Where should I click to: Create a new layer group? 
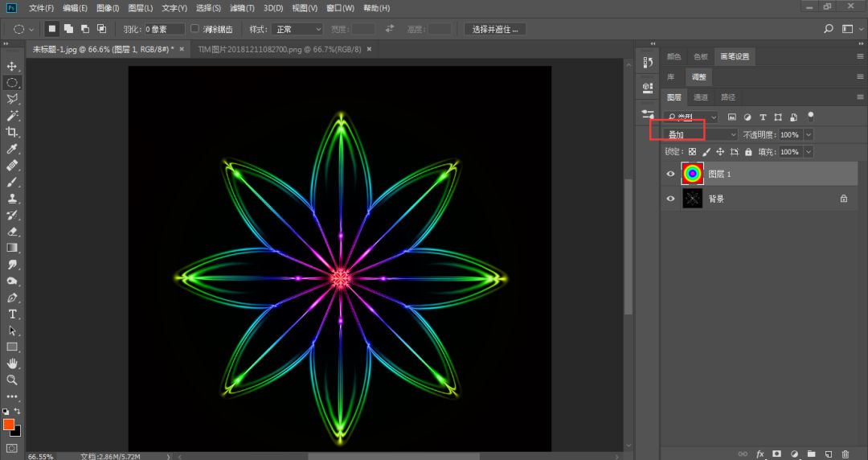pos(811,454)
